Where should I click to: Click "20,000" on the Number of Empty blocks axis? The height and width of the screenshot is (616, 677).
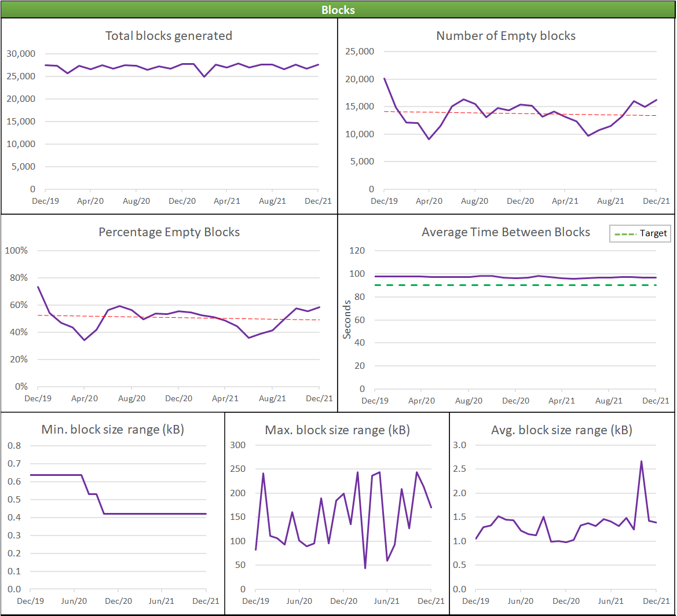[x=360, y=79]
